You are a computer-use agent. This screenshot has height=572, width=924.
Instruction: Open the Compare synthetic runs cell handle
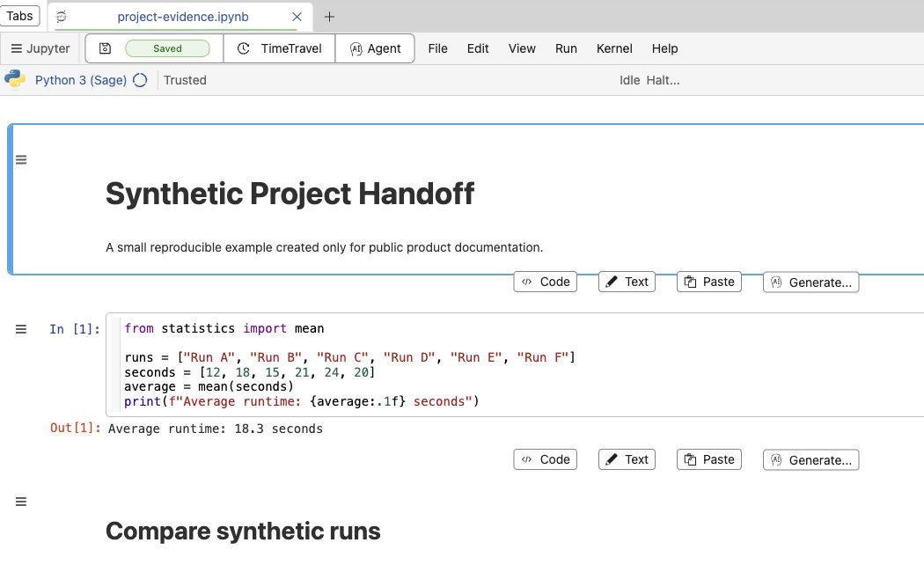(x=21, y=502)
